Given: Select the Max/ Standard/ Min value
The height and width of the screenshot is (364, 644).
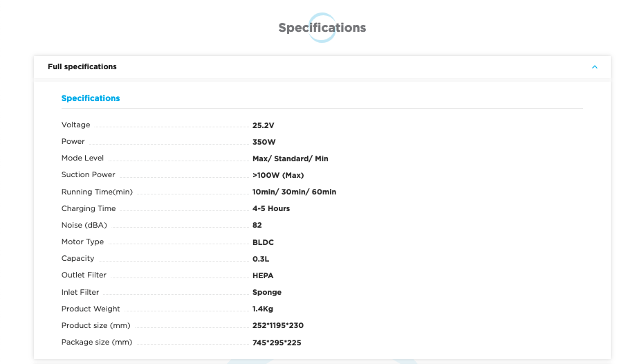Looking at the screenshot, I should click(291, 158).
